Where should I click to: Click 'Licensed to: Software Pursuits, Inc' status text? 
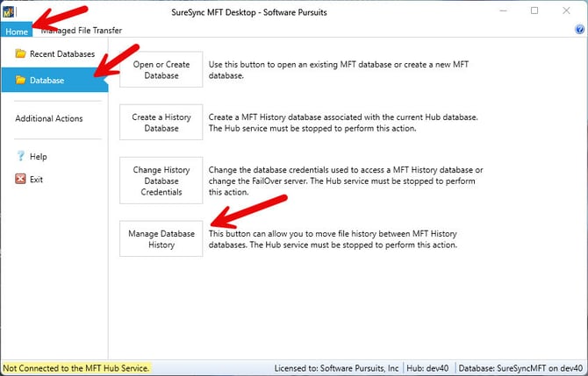[x=336, y=368]
